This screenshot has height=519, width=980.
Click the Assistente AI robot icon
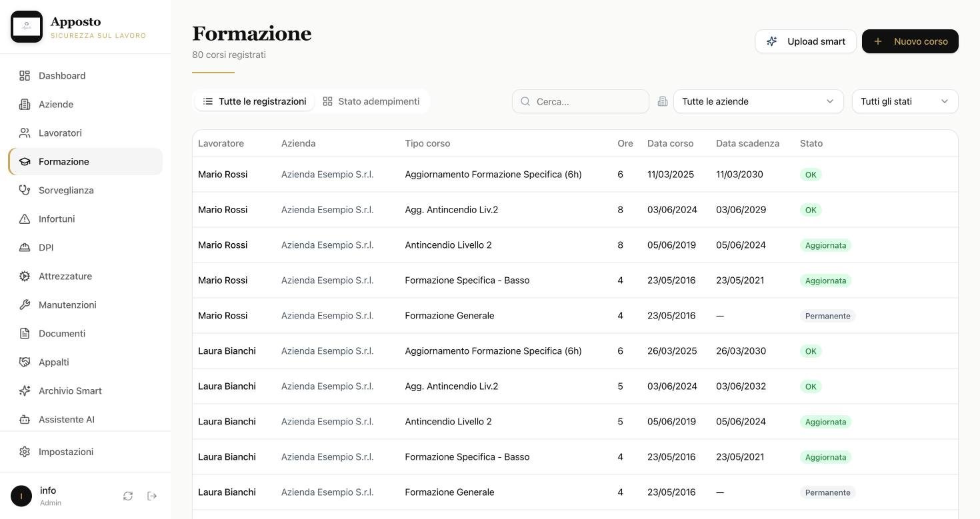[25, 420]
